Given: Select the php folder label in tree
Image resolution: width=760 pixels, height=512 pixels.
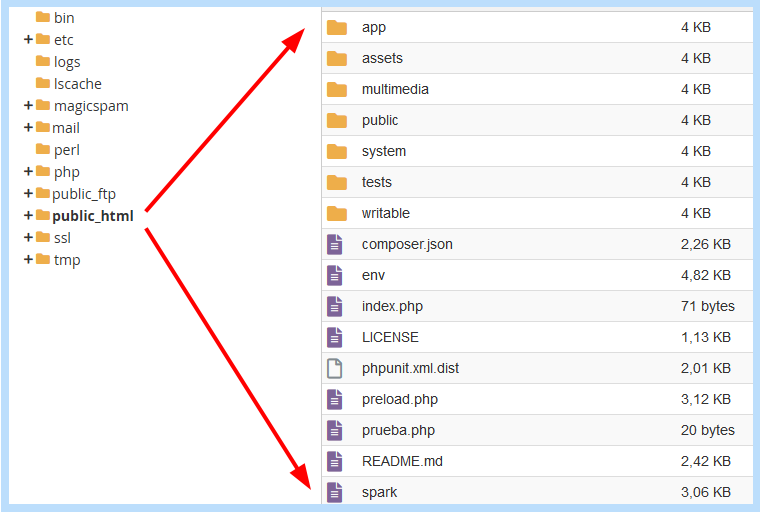Looking at the screenshot, I should pyautogui.click(x=67, y=173).
